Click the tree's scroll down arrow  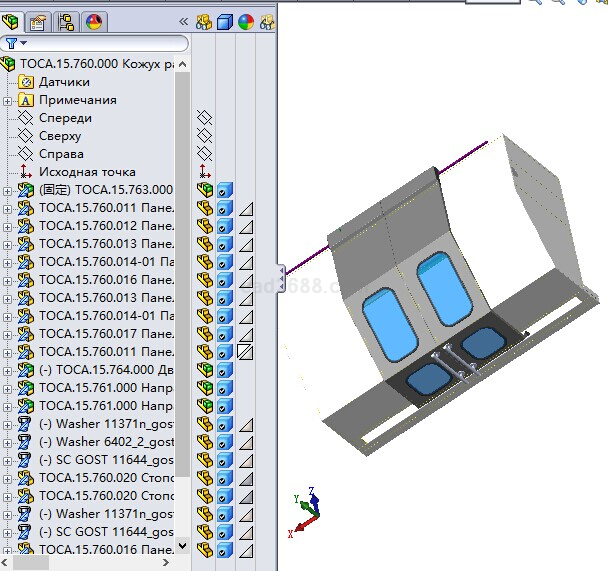point(181,546)
